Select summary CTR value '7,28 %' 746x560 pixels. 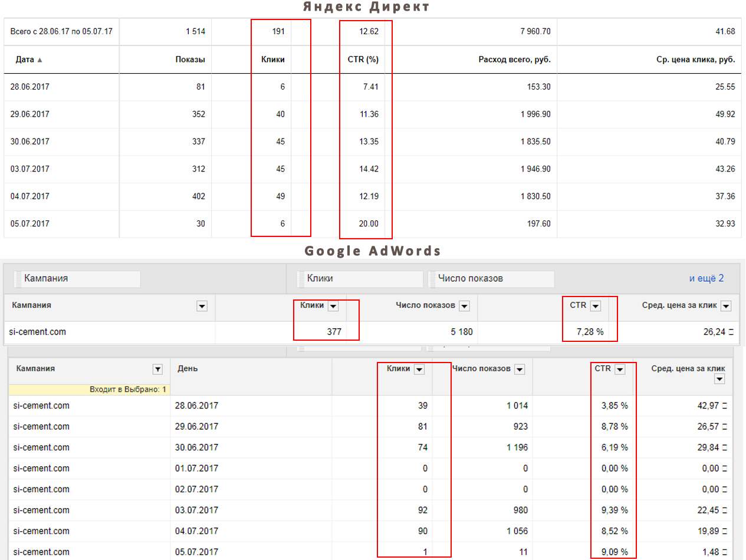point(590,332)
